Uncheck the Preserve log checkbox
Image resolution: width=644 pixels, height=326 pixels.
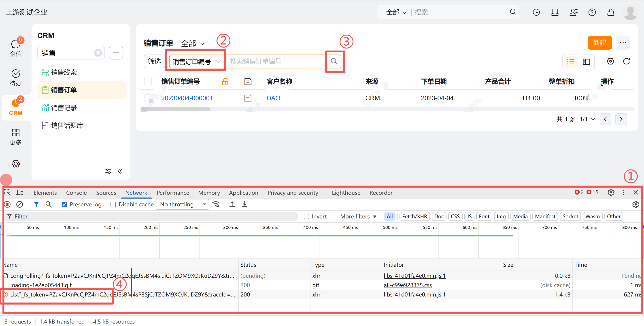[64, 204]
